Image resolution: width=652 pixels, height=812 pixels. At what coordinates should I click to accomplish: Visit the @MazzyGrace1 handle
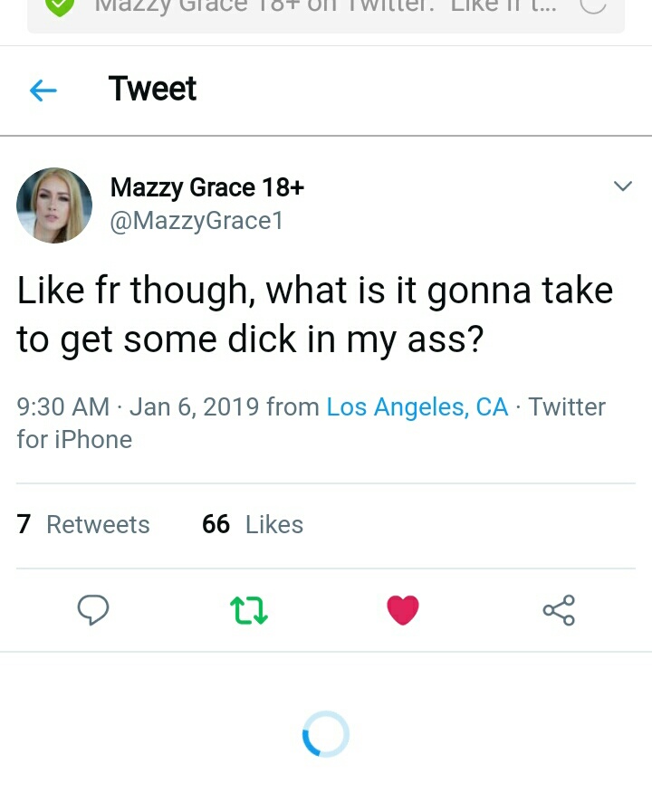(197, 221)
